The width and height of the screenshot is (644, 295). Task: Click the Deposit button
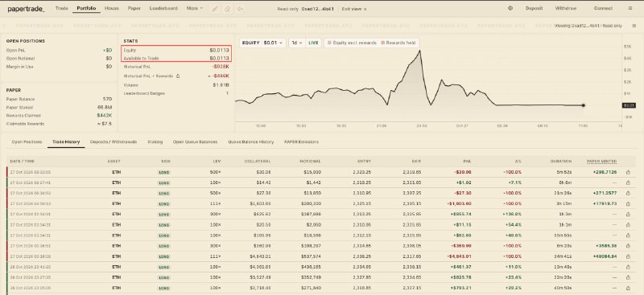click(x=534, y=8)
